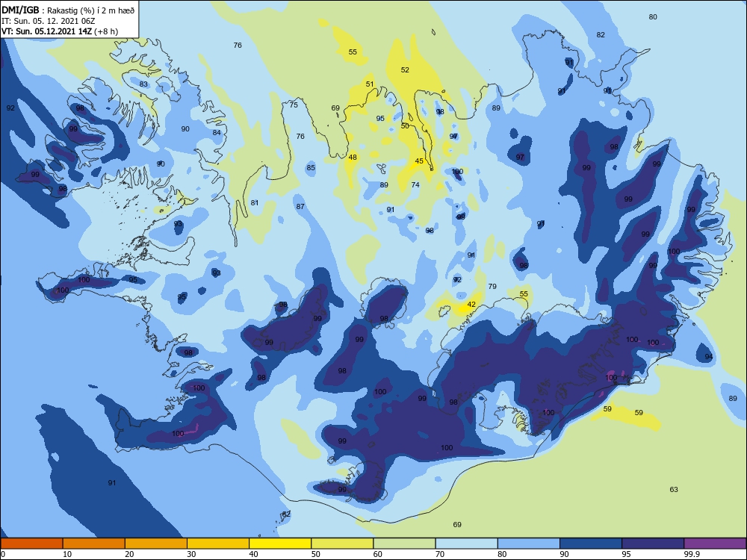
Task: Select the legend tick label 70
Action: [x=440, y=554]
